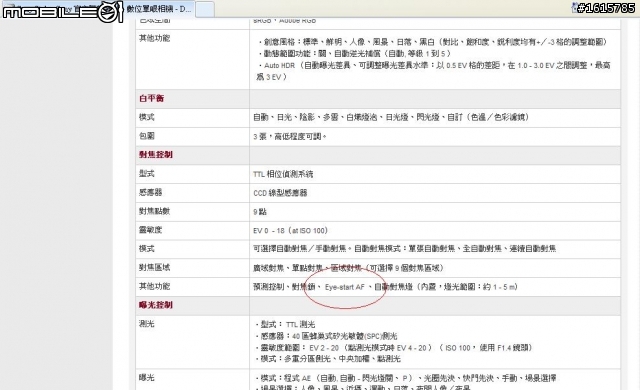Select the 曝光控制 section heading
The width and height of the screenshot is (640, 390).
(156, 305)
